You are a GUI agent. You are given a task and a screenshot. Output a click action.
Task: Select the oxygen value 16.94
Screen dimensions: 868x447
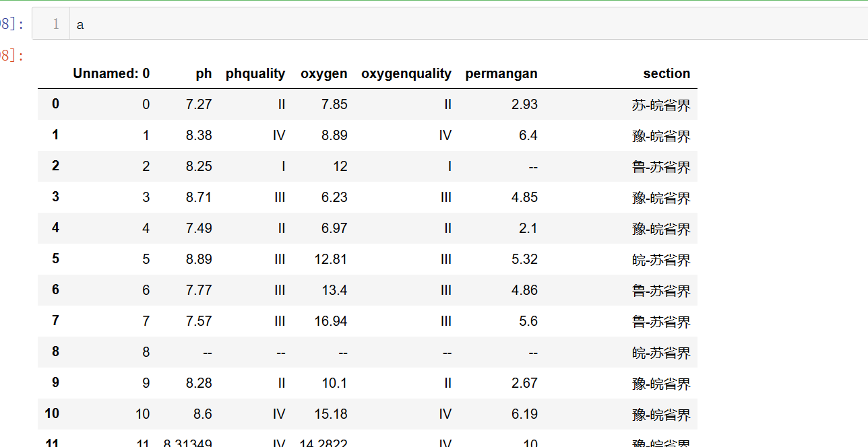330,321
